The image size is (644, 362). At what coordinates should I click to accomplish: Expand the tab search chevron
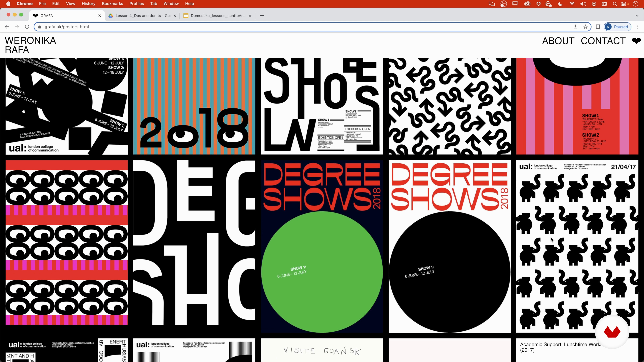pos(637,16)
